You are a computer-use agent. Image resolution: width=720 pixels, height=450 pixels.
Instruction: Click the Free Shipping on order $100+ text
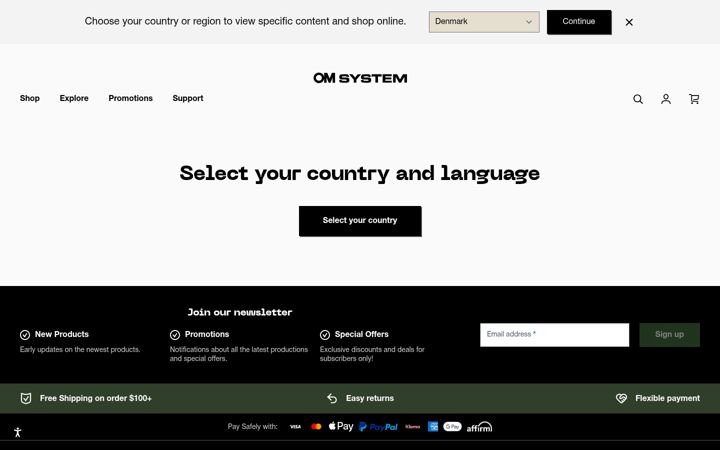click(x=96, y=398)
